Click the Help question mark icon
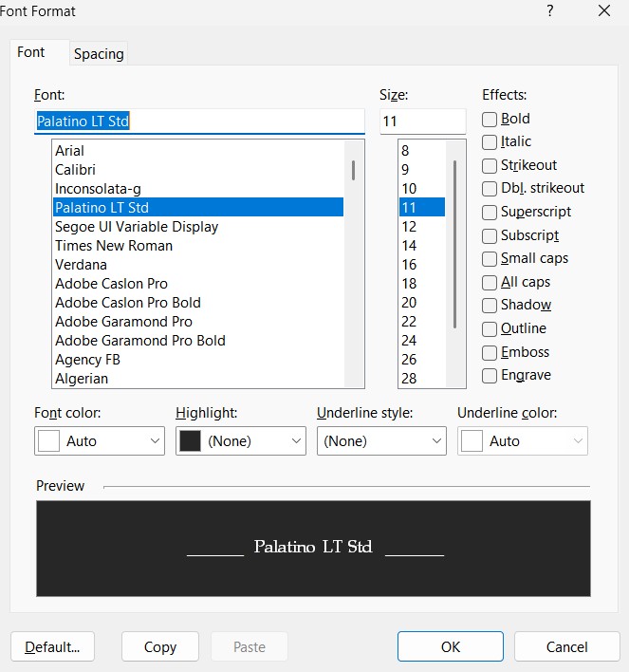The image size is (629, 672). tap(550, 11)
